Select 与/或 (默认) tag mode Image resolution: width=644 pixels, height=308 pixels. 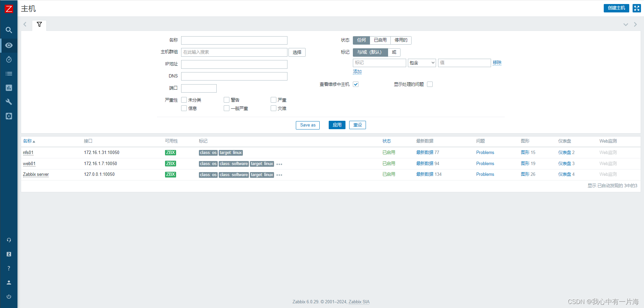coord(370,52)
